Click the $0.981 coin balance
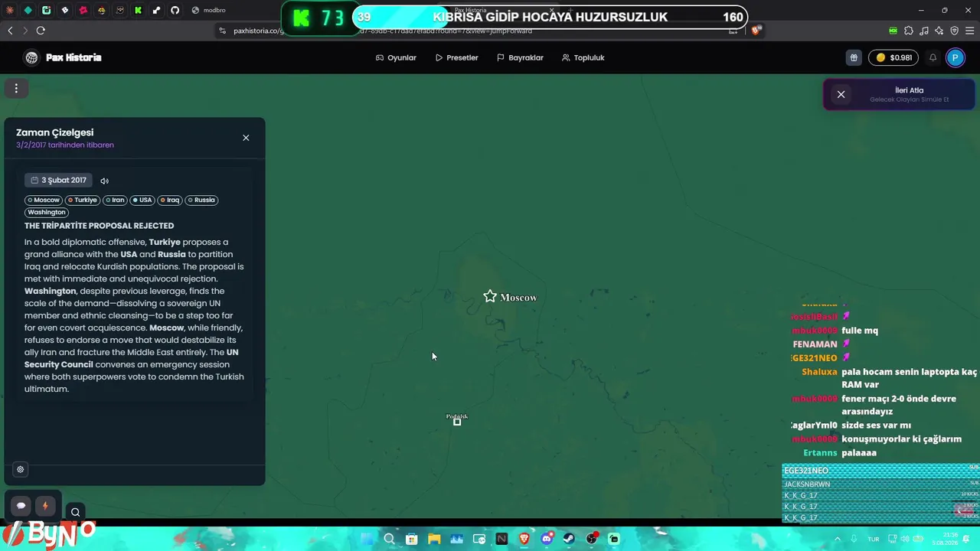The width and height of the screenshot is (980, 551). (x=893, y=57)
